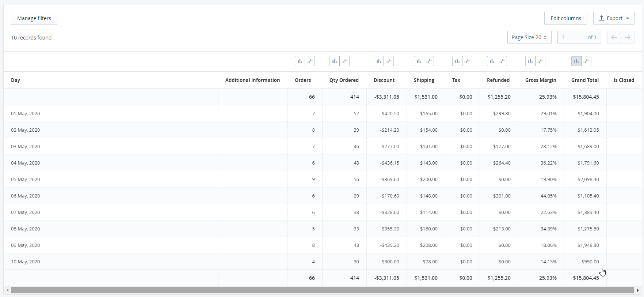Sort by the Grand Total column header
This screenshot has height=297, width=644.
click(x=585, y=80)
